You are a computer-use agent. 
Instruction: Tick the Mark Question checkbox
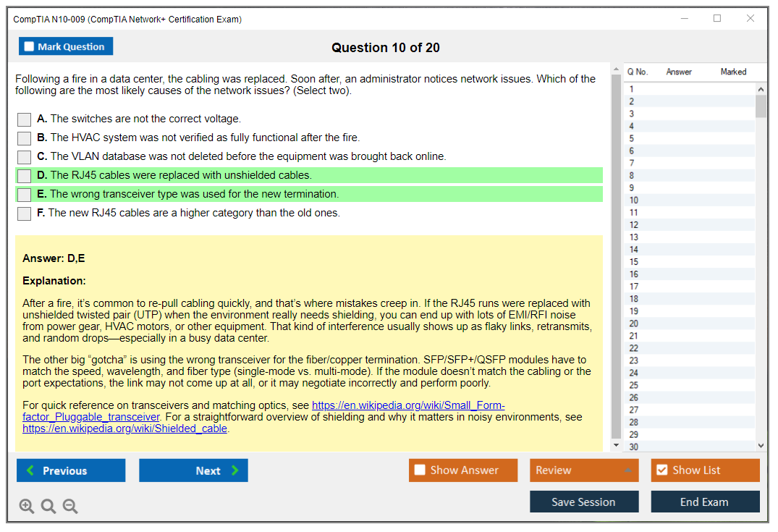pos(30,46)
